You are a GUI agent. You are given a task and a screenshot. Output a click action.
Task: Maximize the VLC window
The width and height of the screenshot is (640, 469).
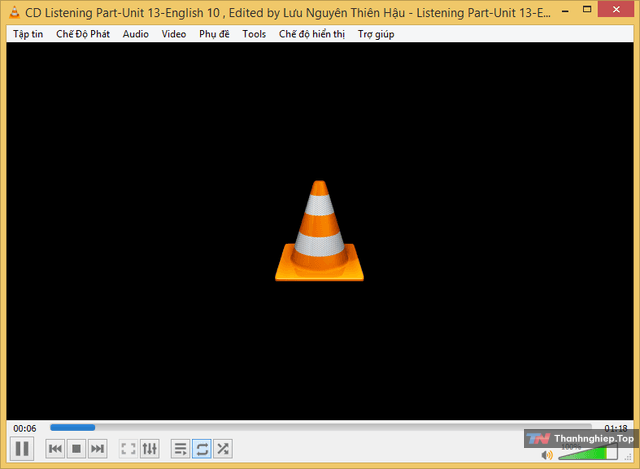tap(587, 9)
